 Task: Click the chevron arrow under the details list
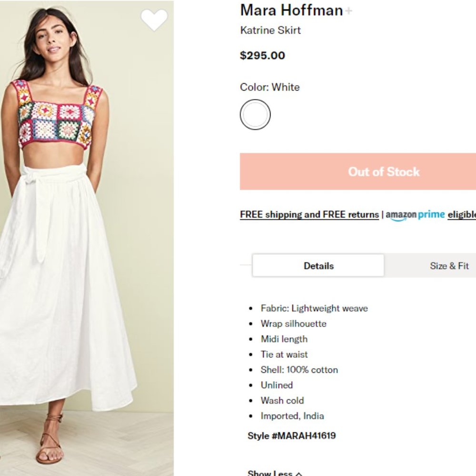click(x=297, y=473)
